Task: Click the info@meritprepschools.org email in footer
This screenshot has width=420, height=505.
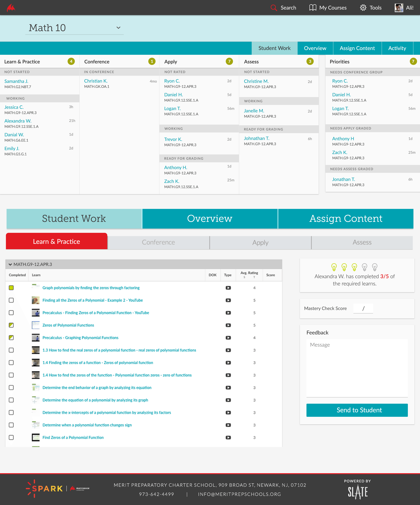Action: tap(240, 494)
